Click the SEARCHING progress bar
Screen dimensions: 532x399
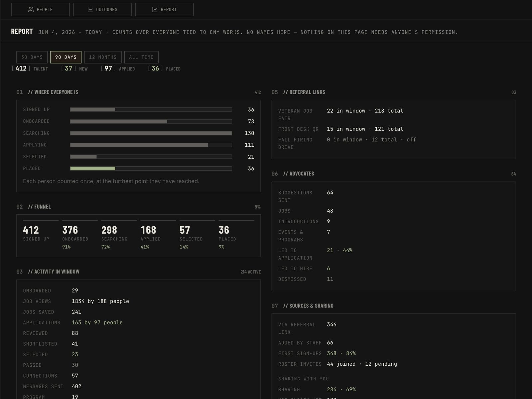coord(151,133)
